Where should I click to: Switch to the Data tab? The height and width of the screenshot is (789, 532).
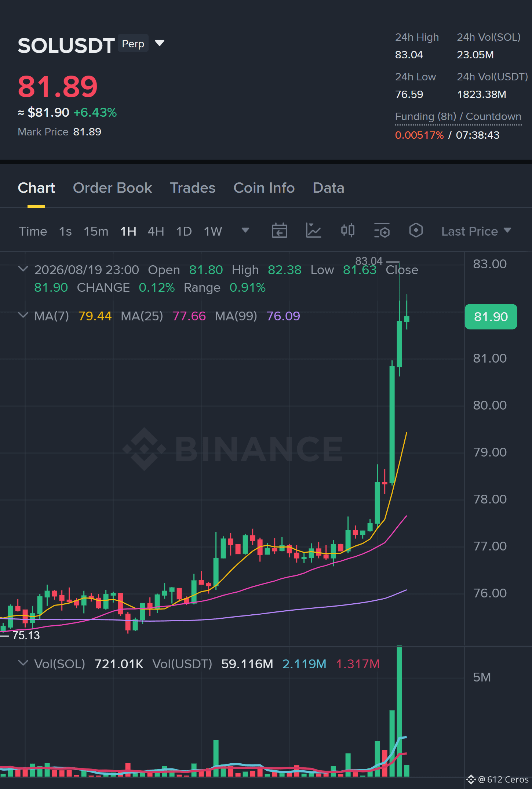click(328, 188)
